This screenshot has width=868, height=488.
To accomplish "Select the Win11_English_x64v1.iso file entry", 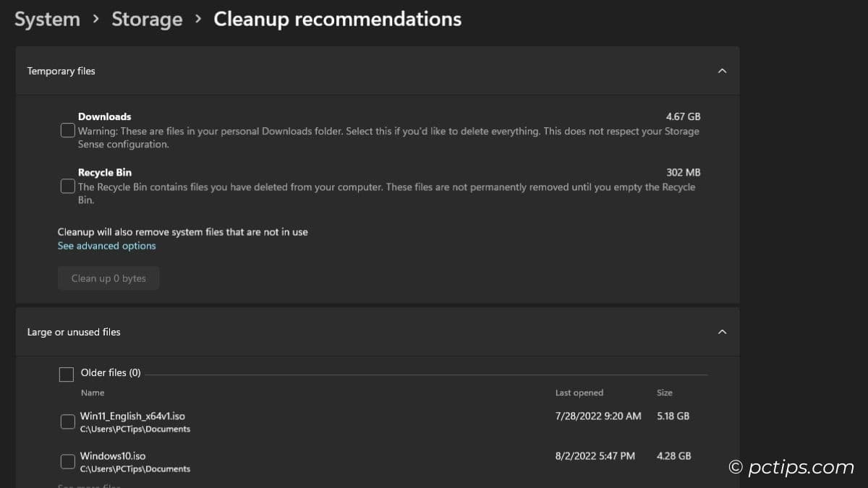I will point(133,416).
